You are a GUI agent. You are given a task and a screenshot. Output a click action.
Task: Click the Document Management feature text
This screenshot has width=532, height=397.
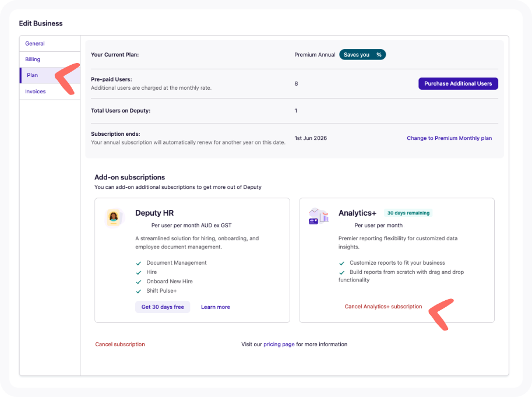point(177,263)
